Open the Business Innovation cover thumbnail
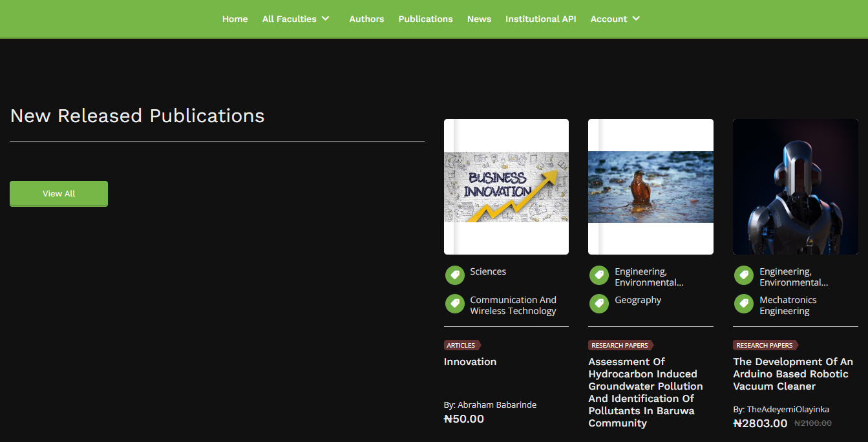Image resolution: width=868 pixels, height=442 pixels. [506, 187]
